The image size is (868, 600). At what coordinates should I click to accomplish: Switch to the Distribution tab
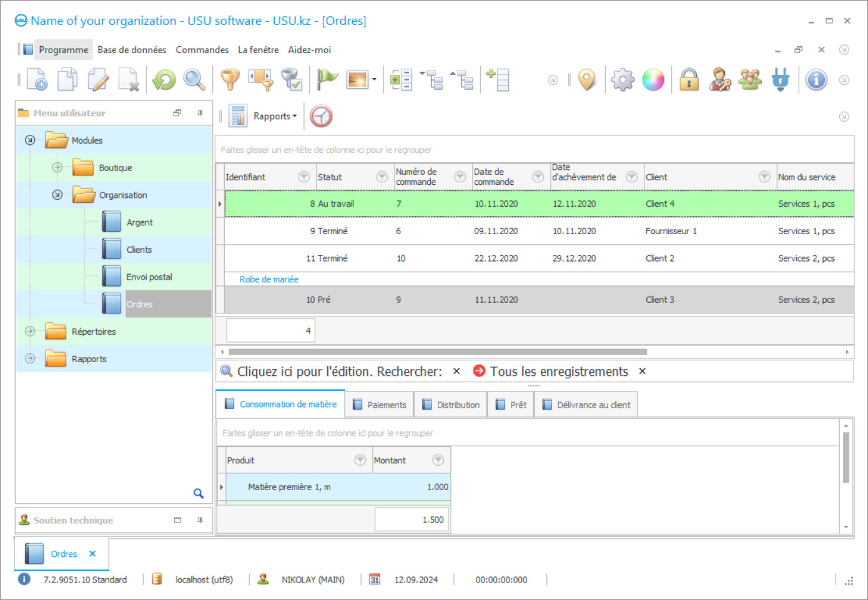click(x=451, y=405)
